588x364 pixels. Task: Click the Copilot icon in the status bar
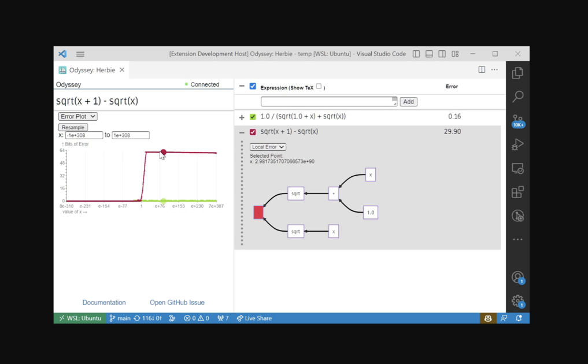(487, 318)
